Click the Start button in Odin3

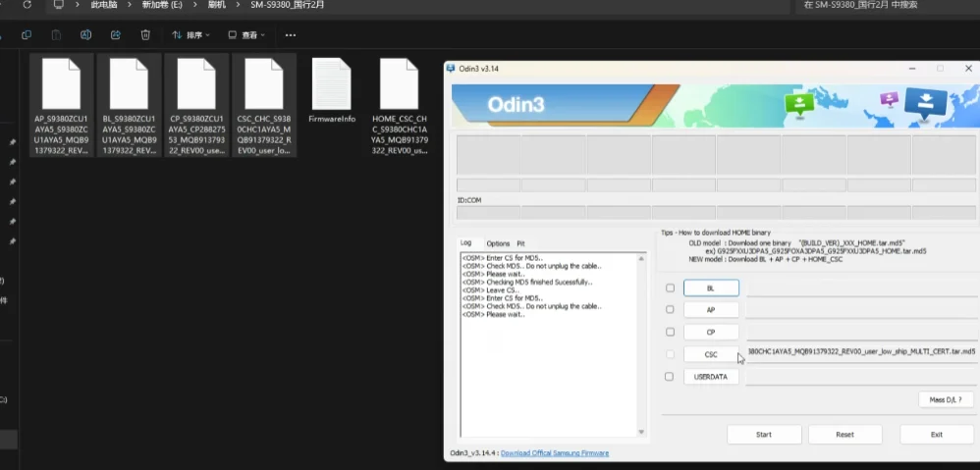(764, 435)
